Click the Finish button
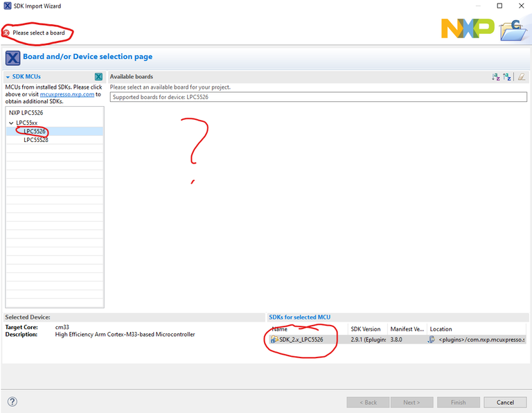The width and height of the screenshot is (532, 413). point(459,402)
